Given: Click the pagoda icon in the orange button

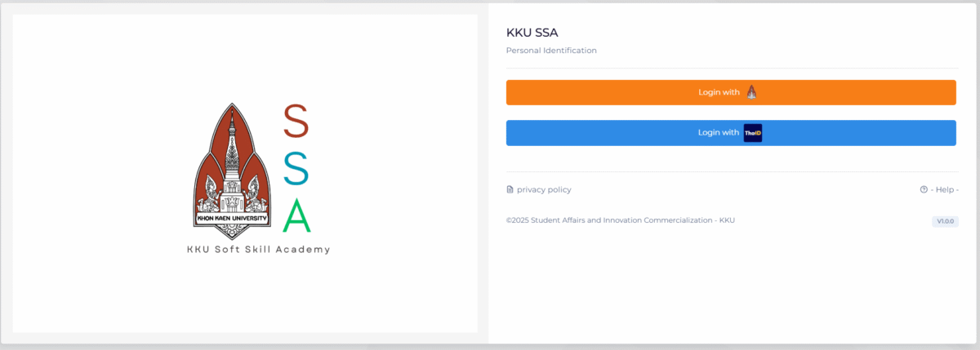Looking at the screenshot, I should [x=751, y=92].
